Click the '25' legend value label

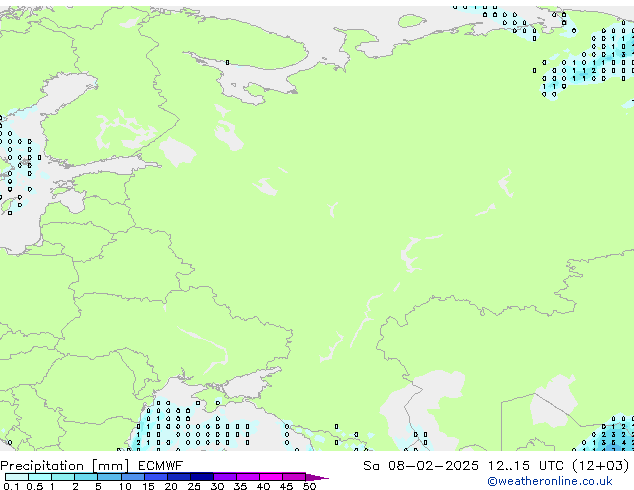194,486
